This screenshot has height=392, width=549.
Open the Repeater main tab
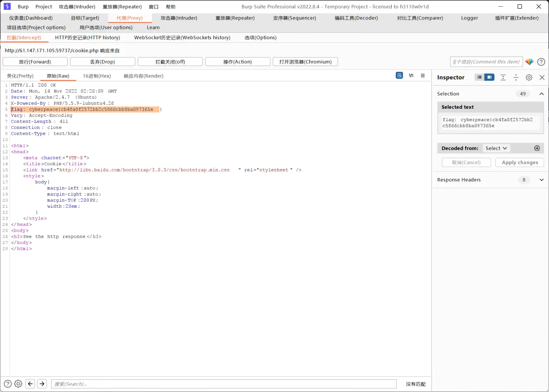[x=235, y=18]
